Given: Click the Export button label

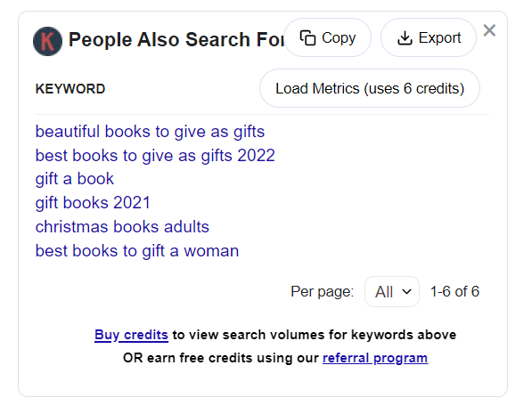Looking at the screenshot, I should [x=439, y=37].
